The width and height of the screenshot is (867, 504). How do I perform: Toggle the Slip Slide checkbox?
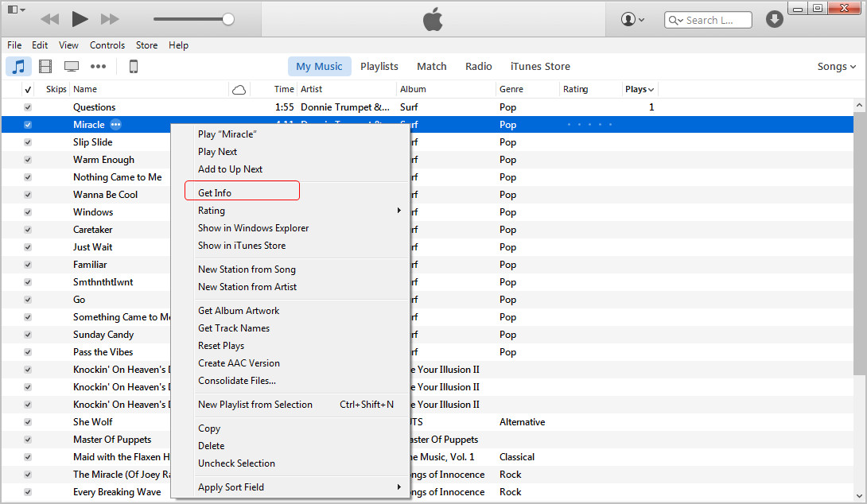[x=28, y=142]
